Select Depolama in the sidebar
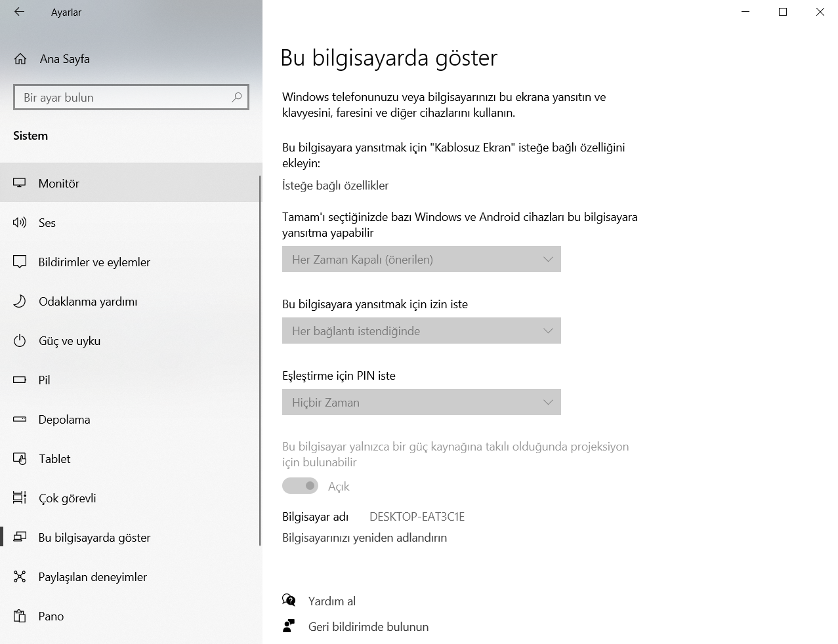This screenshot has width=838, height=644. pos(131,419)
